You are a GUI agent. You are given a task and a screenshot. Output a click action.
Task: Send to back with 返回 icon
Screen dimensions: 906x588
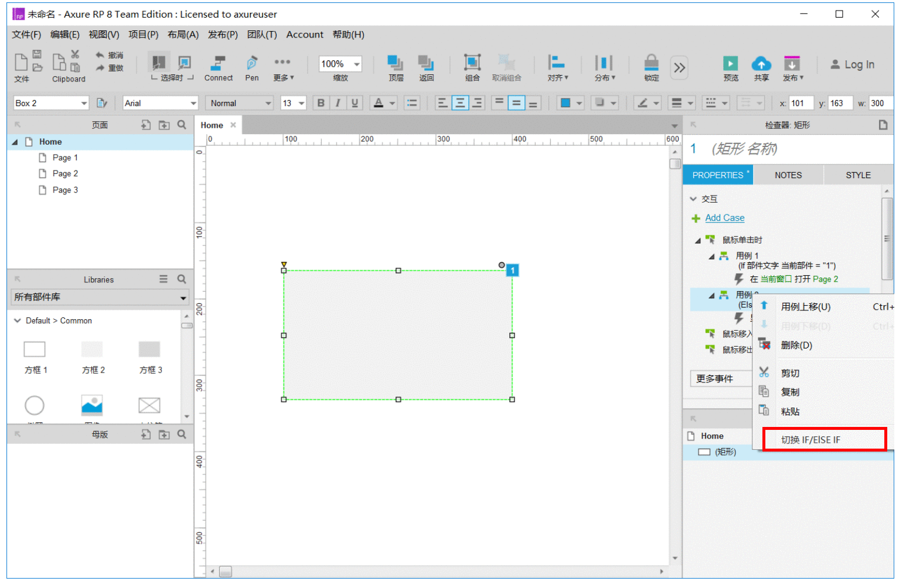pyautogui.click(x=426, y=63)
